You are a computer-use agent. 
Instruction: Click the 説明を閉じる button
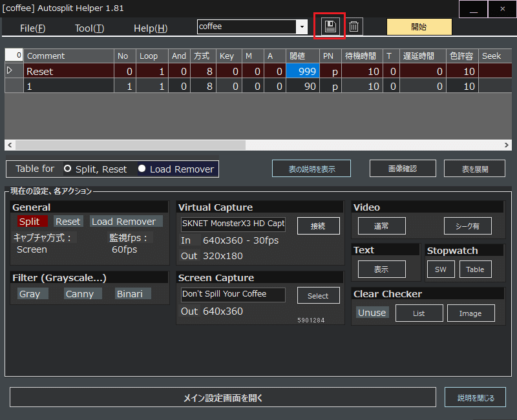click(x=475, y=397)
